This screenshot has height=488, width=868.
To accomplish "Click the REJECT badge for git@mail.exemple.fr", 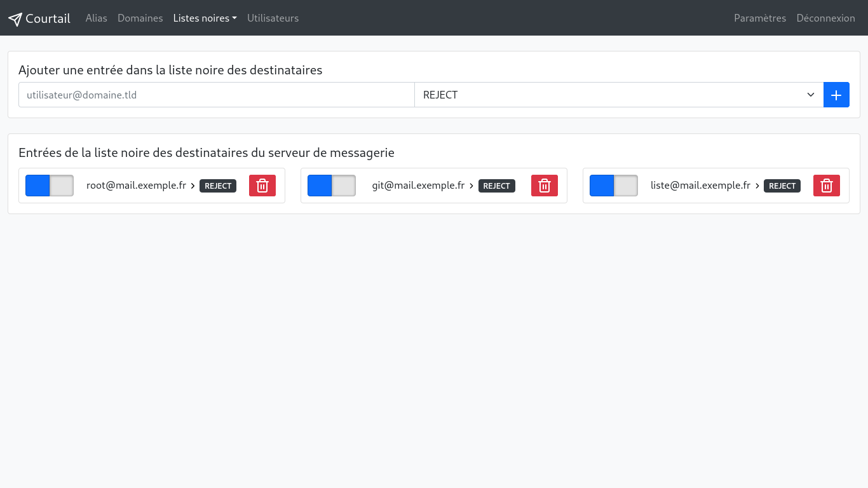I will [497, 186].
